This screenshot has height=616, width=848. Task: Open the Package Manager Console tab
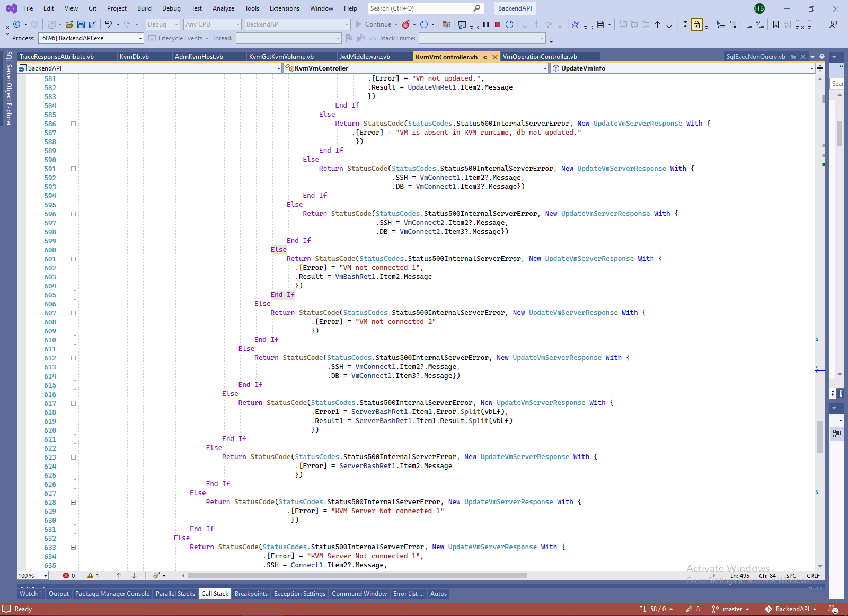click(112, 594)
